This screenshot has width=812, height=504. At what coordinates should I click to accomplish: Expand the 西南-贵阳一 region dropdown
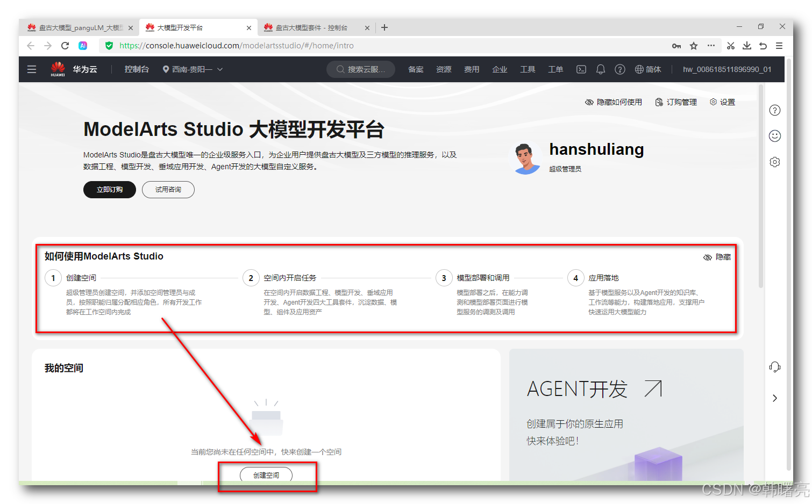pyautogui.click(x=193, y=69)
